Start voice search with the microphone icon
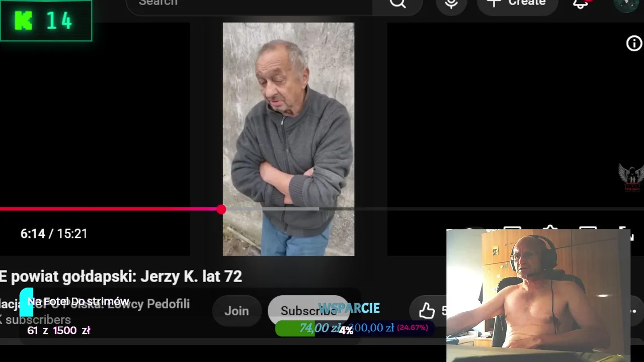Viewport: 644px width, 362px height. pos(451,4)
